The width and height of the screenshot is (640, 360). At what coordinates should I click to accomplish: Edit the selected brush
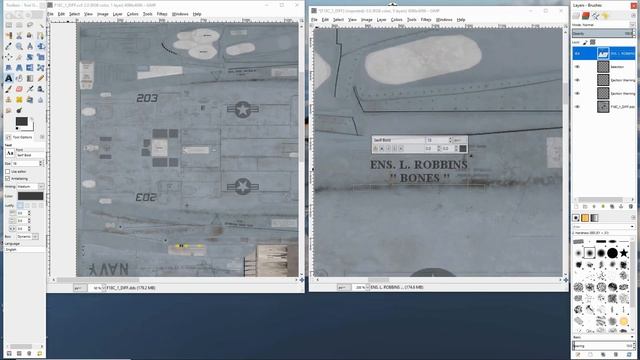[x=578, y=355]
